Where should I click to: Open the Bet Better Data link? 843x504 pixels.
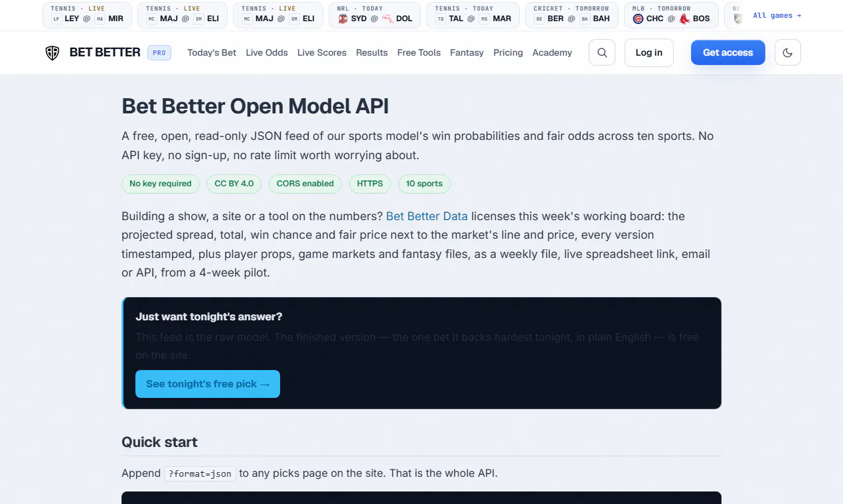(427, 216)
